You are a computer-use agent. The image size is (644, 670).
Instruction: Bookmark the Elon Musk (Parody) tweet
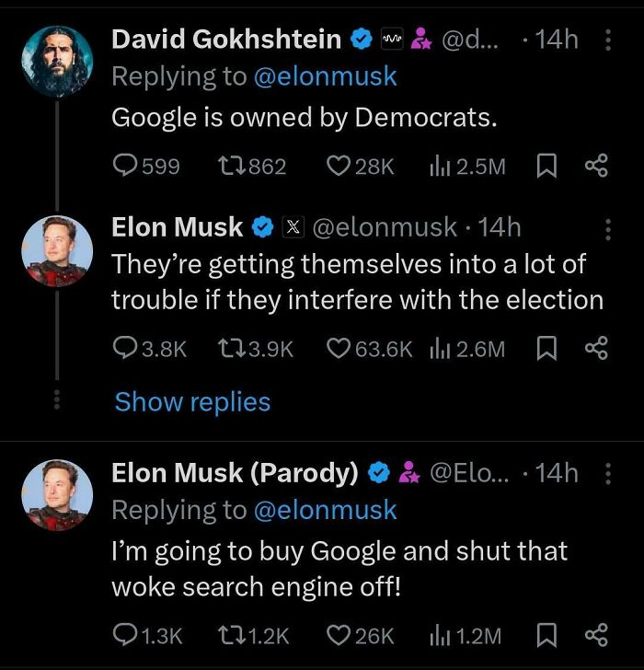tap(546, 635)
